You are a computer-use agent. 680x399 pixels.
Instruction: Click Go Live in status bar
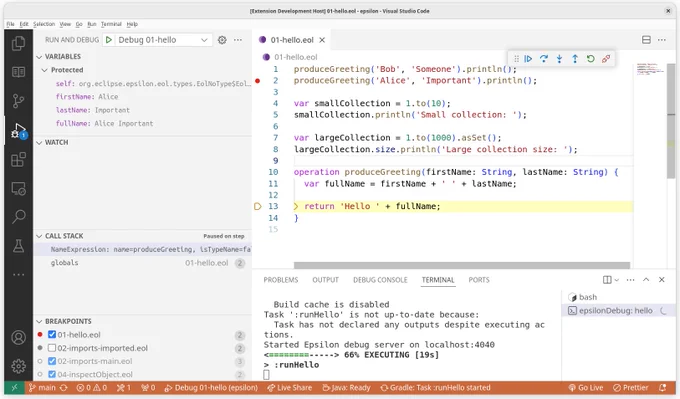coord(586,388)
